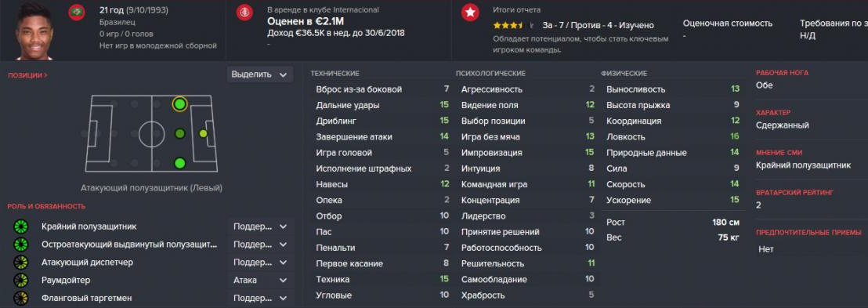The height and width of the screenshot is (308, 868).
Task: Select the right attacking midfielder position dot
Action: click(179, 163)
